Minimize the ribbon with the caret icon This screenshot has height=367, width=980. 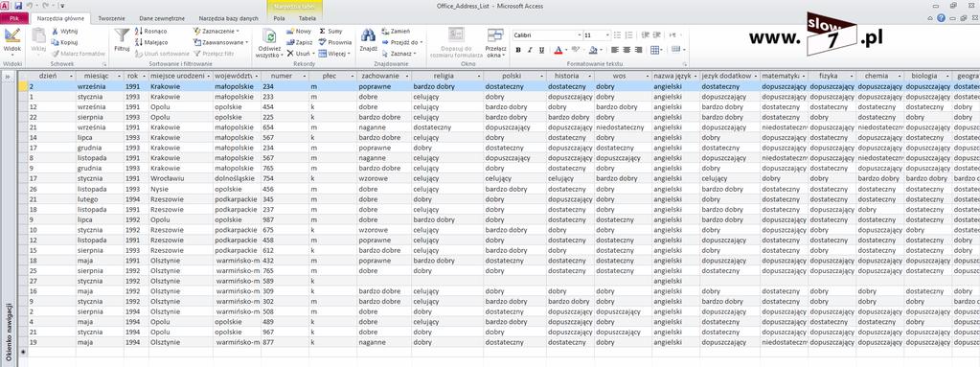coord(931,18)
